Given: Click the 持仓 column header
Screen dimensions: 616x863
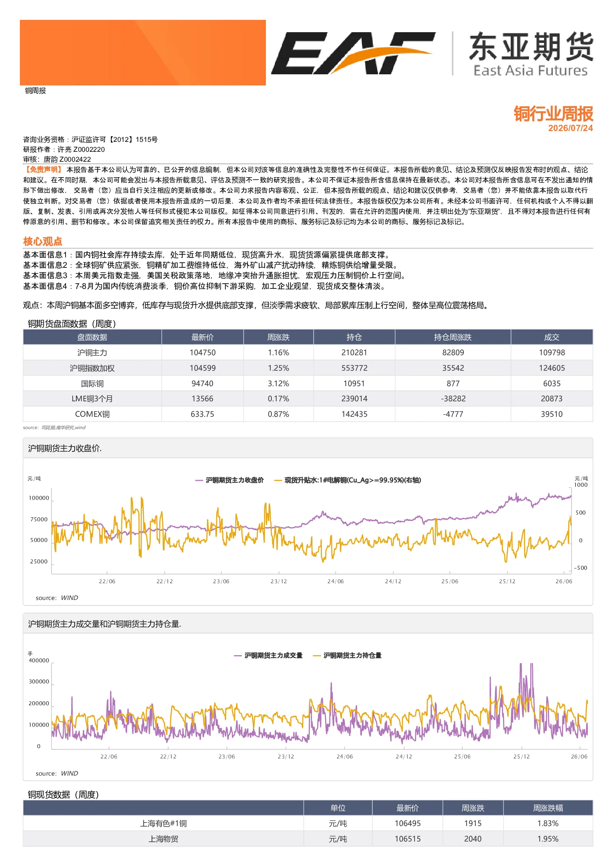Looking at the screenshot, I should (x=354, y=337).
